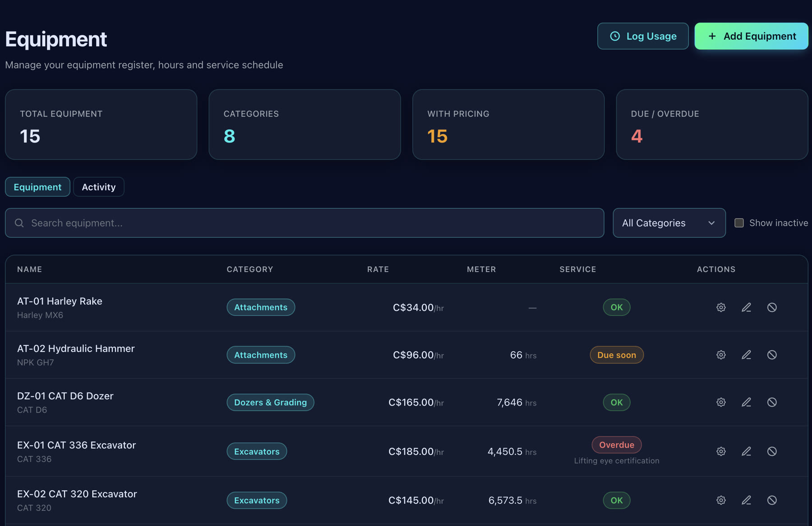Deactivate EX-01 CAT 336 Excavator
Screen dimensions: 812x526
point(772,452)
